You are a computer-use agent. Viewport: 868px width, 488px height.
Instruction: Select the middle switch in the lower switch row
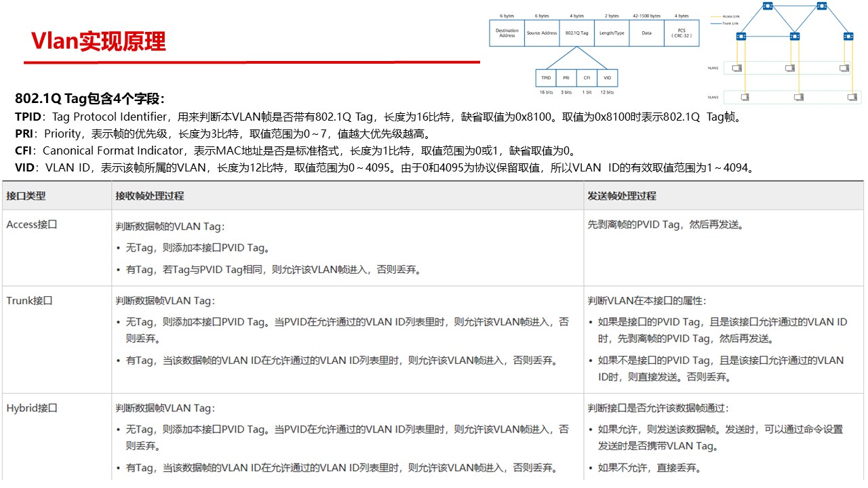795,37
